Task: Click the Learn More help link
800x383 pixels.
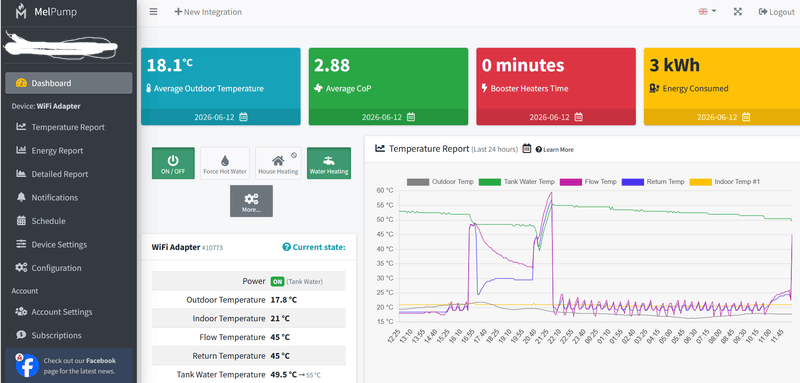Action: tap(555, 149)
